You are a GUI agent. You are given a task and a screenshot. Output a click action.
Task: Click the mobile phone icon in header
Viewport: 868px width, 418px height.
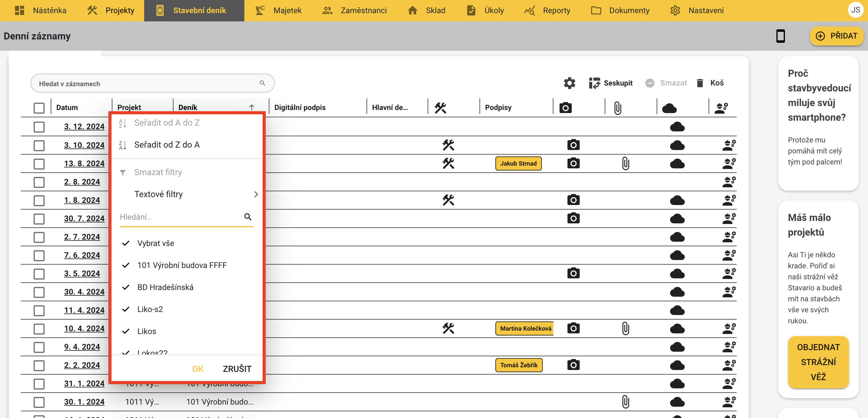[780, 36]
